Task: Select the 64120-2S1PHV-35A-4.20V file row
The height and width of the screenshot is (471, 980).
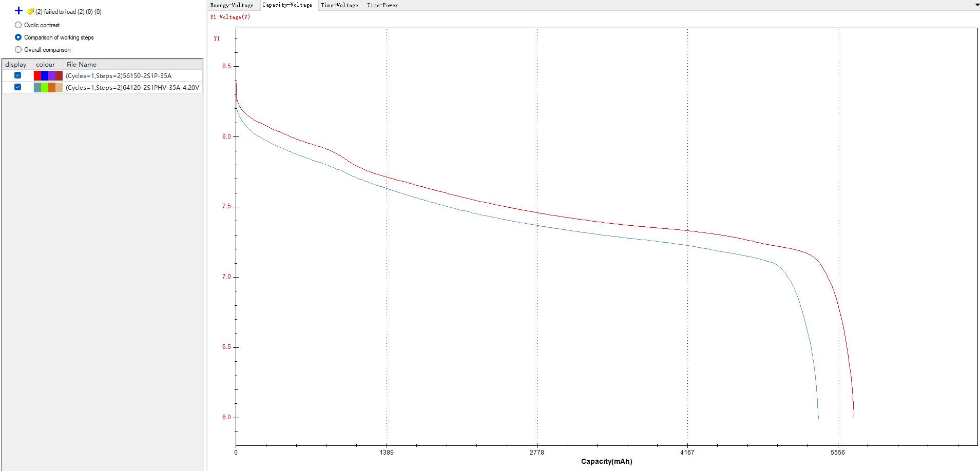Action: pos(132,88)
